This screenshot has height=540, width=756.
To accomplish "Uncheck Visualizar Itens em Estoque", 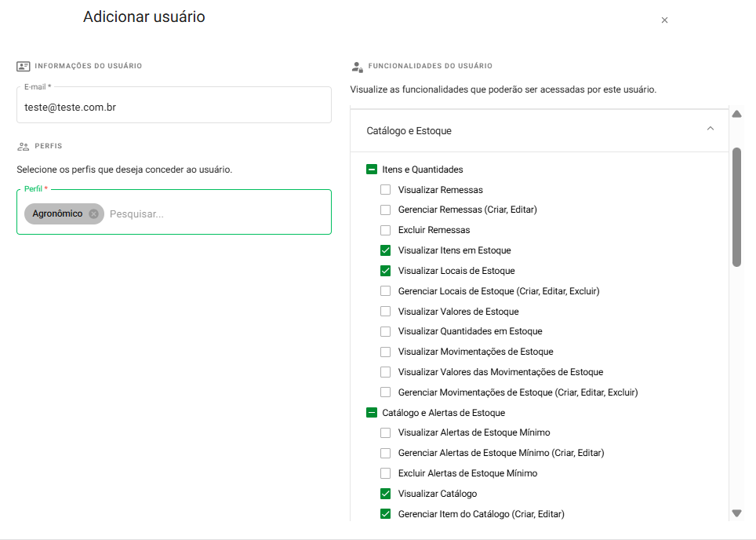I will [385, 250].
